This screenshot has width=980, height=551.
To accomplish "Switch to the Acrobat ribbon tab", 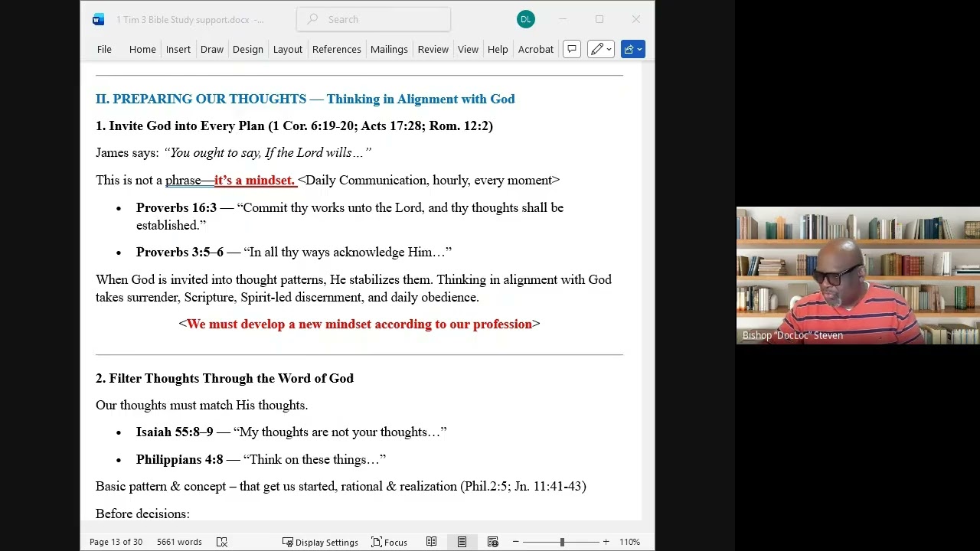I will click(x=536, y=49).
